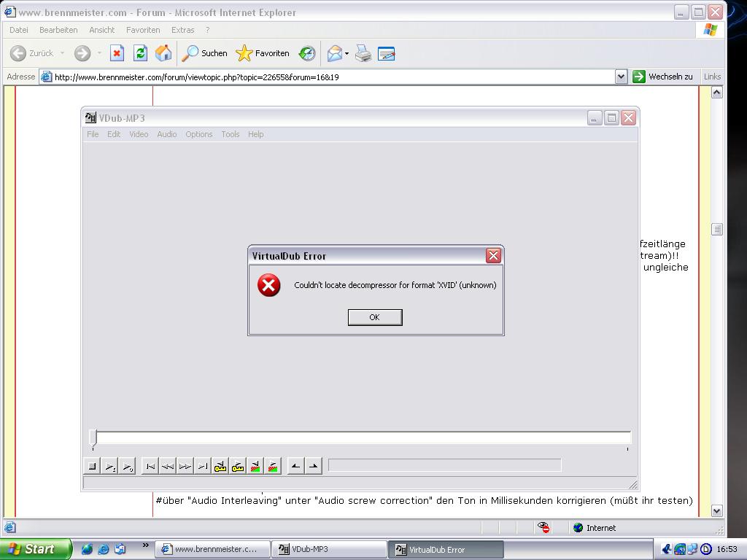Screen dimensions: 747x560
Task: Jump to the end of the video
Action: point(203,466)
